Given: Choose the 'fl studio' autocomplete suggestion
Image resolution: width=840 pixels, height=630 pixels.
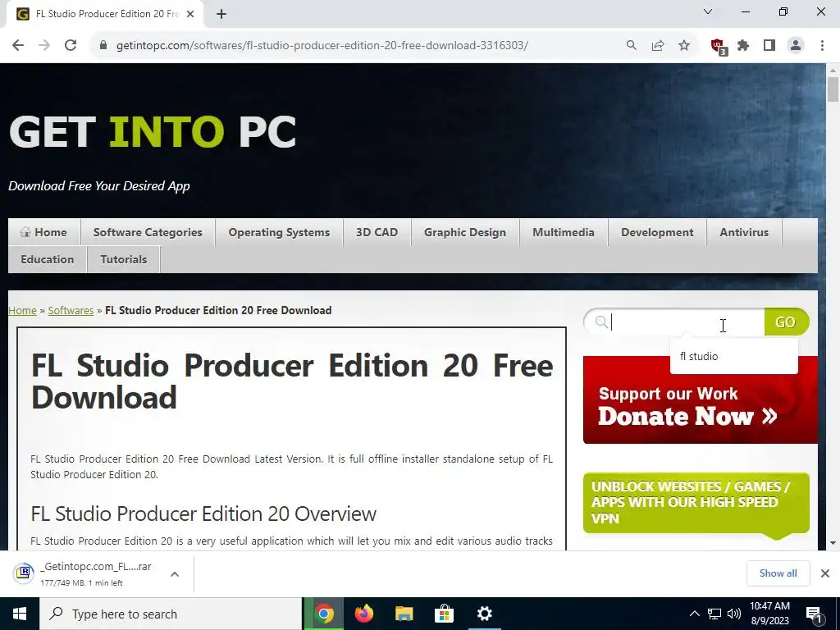Looking at the screenshot, I should [733, 356].
